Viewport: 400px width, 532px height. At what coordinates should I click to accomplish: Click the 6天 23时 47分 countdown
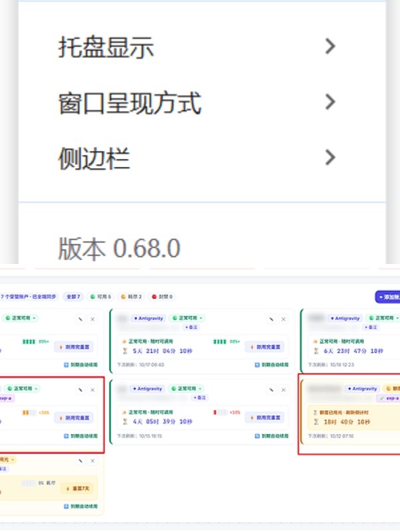click(353, 351)
